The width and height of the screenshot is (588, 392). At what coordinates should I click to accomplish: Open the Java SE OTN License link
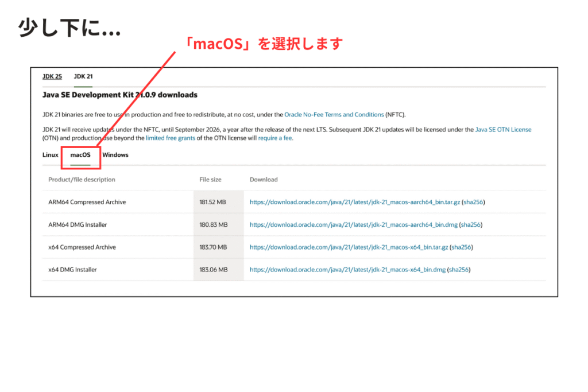503,130
